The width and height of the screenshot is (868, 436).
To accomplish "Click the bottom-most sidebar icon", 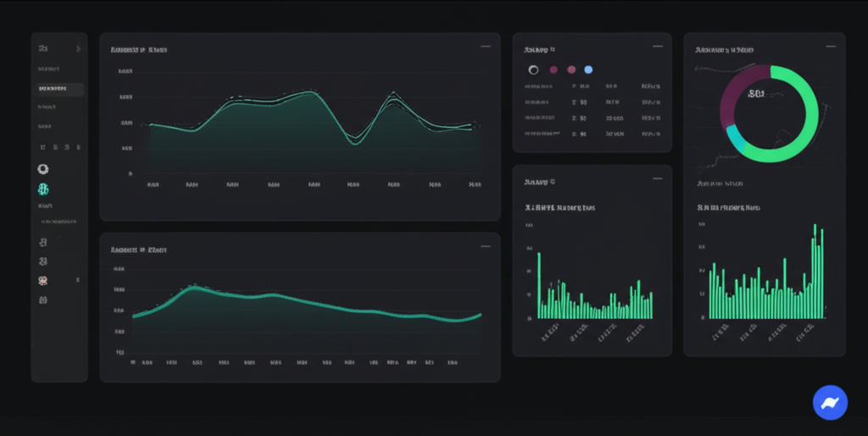I will (x=43, y=299).
